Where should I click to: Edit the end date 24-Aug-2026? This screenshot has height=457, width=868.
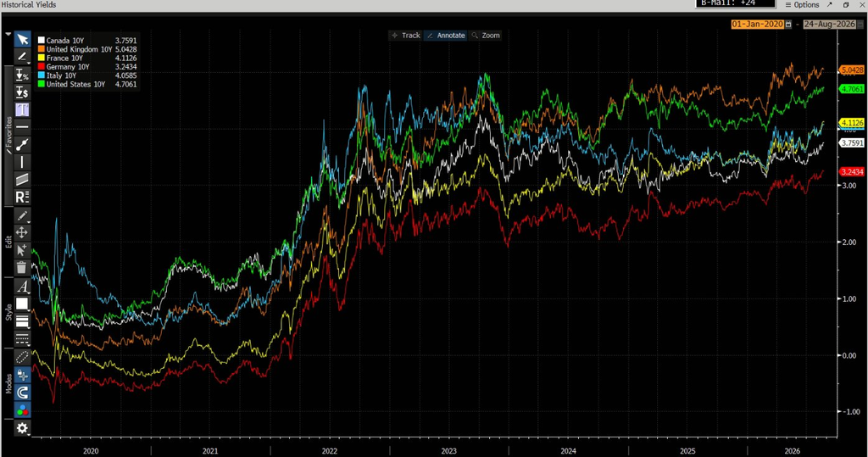pos(829,25)
